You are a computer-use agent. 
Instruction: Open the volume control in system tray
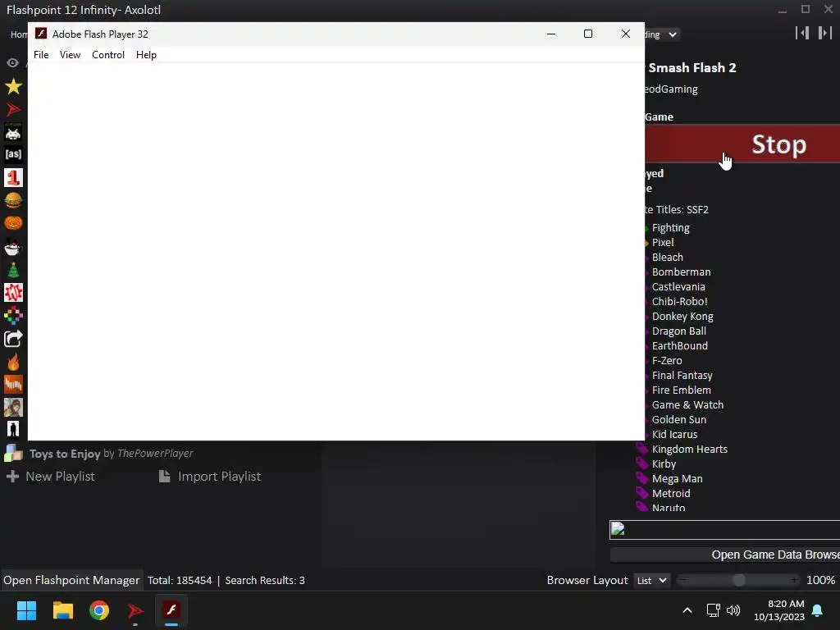[x=733, y=610]
